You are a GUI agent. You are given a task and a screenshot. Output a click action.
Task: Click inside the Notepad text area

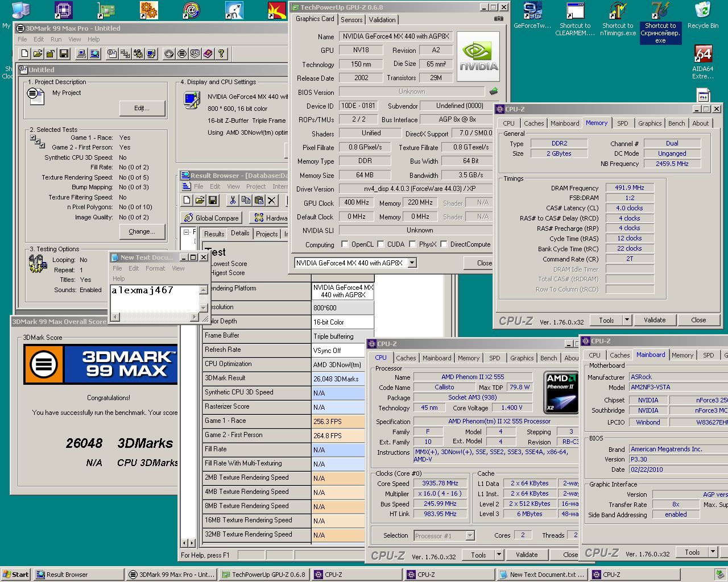click(x=154, y=298)
